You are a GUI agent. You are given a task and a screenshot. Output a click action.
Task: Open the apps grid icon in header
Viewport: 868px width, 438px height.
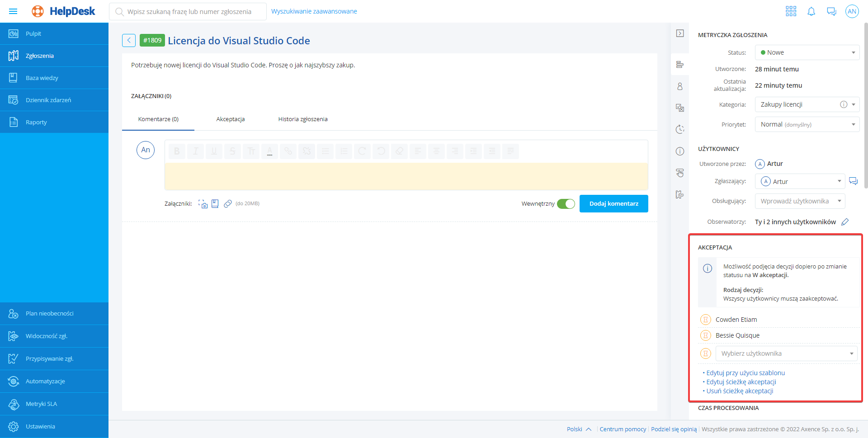coord(791,11)
